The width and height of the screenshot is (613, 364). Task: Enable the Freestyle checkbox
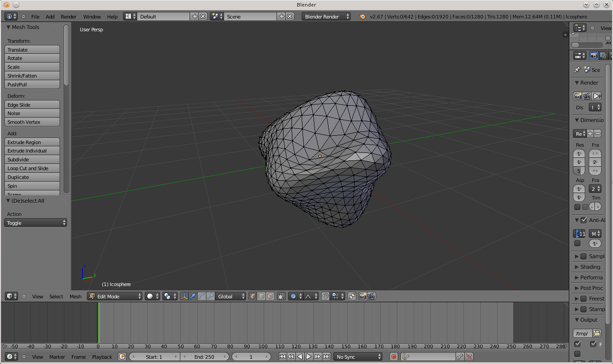pos(584,299)
